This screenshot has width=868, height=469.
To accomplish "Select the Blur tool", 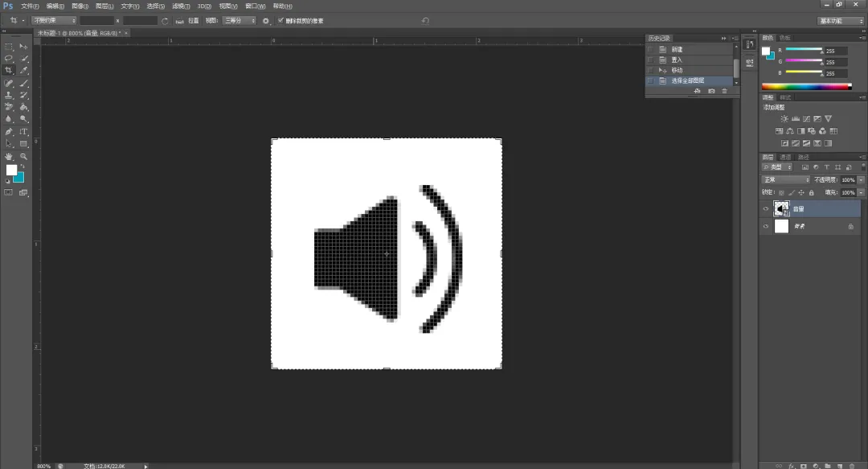I will point(9,118).
